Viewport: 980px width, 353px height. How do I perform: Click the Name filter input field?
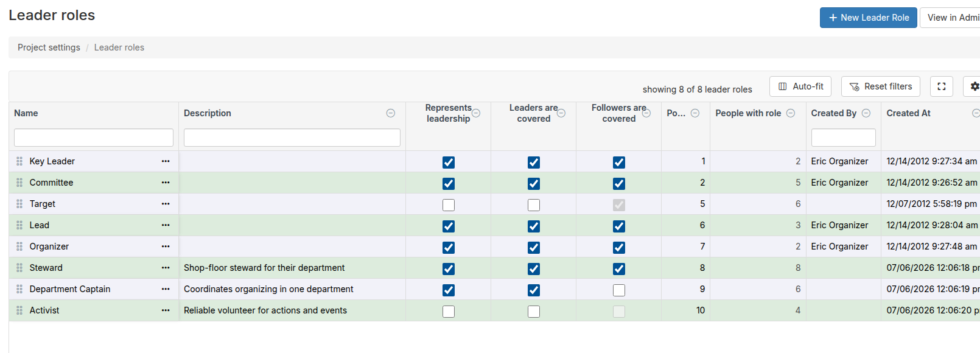click(94, 138)
